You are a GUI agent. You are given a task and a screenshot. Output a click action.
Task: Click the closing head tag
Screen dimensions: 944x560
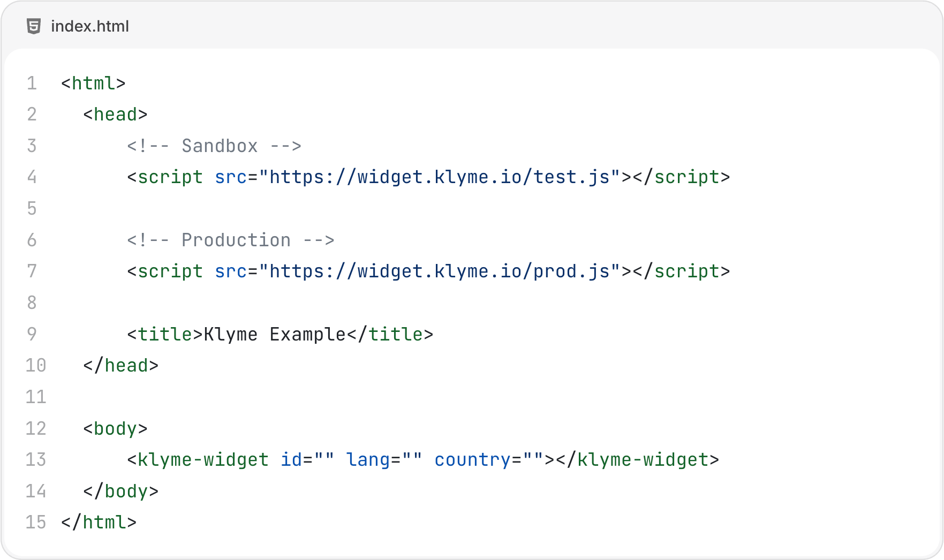[121, 365]
